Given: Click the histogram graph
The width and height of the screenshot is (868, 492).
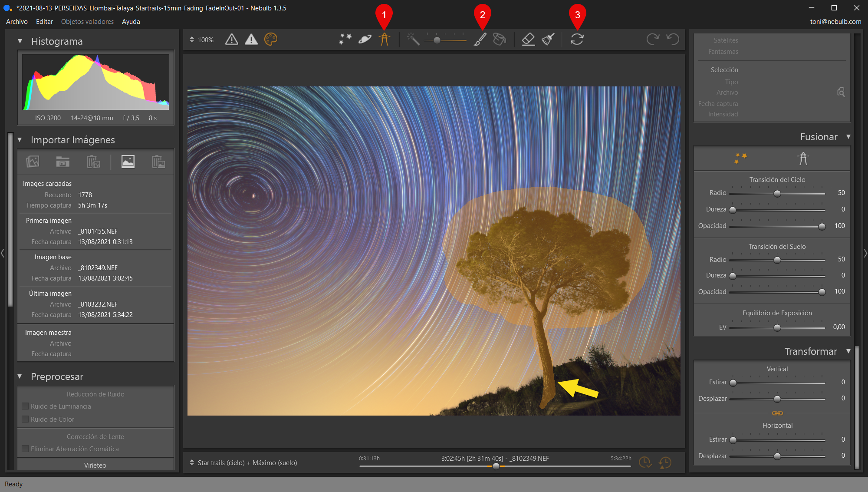Looking at the screenshot, I should click(95, 82).
